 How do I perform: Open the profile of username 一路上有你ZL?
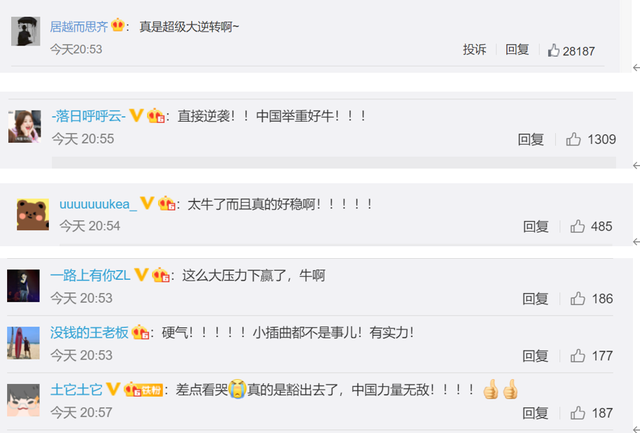pyautogui.click(x=90, y=275)
